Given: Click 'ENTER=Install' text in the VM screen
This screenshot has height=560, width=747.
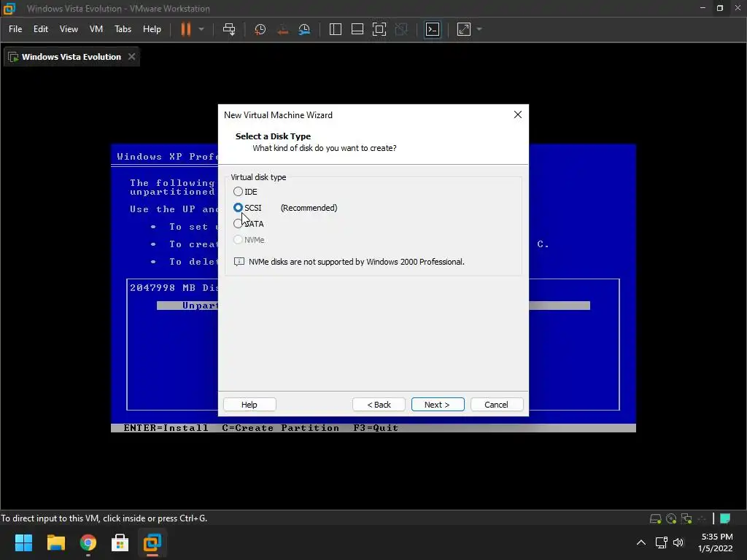Looking at the screenshot, I should tap(166, 427).
